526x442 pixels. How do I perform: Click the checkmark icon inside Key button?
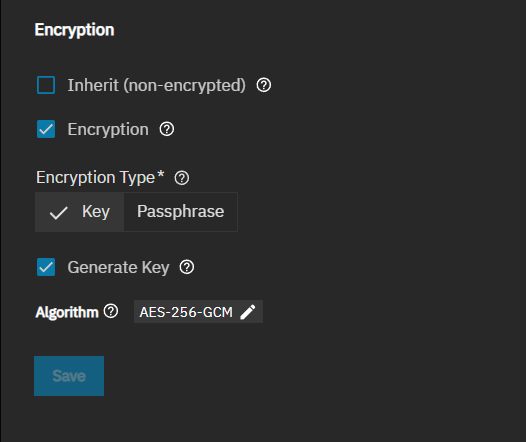tap(59, 212)
